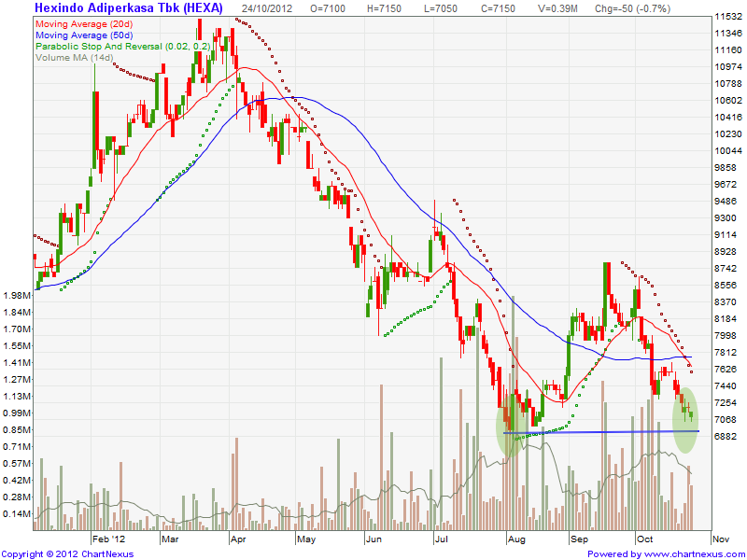
Task: Click the C=7150 close value
Action: 498,8
